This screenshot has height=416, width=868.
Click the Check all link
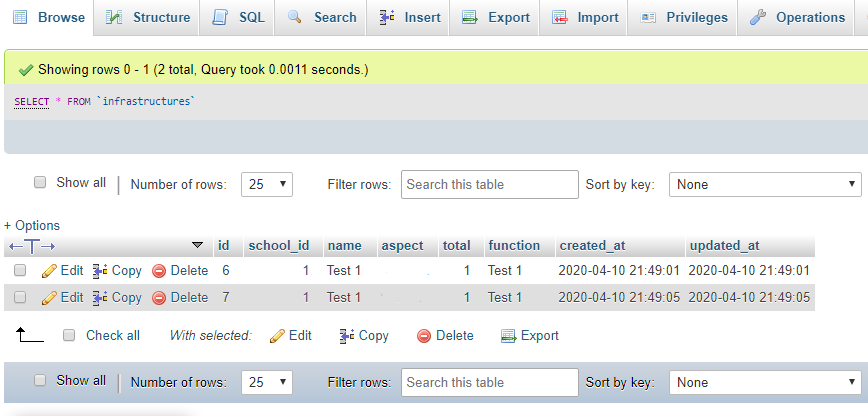click(113, 336)
